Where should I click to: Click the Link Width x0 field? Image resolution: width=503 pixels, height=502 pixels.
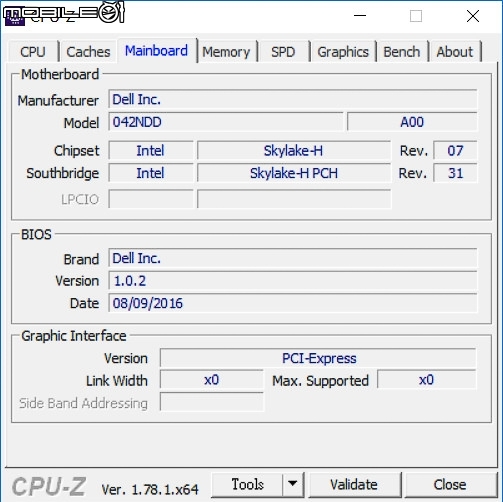[212, 380]
